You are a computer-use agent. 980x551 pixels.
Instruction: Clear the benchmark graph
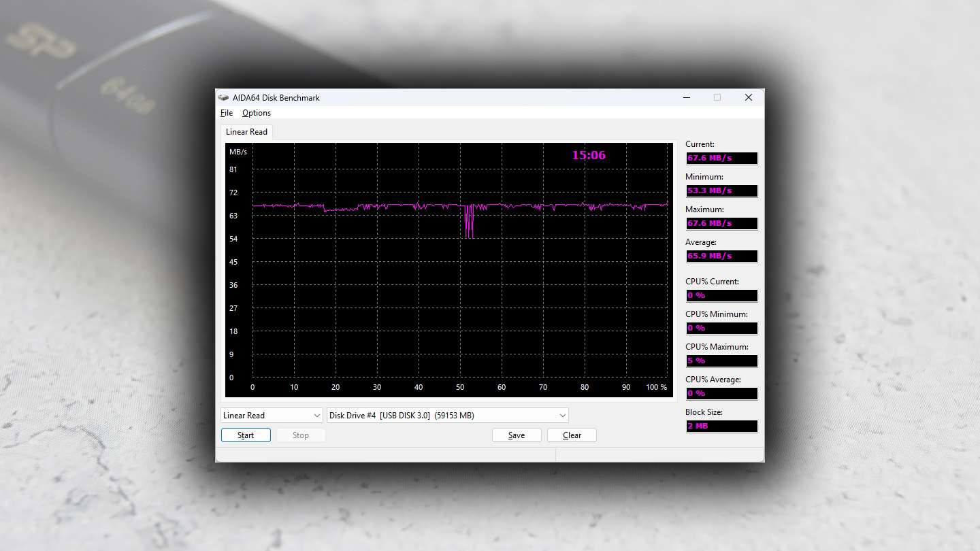coord(572,435)
